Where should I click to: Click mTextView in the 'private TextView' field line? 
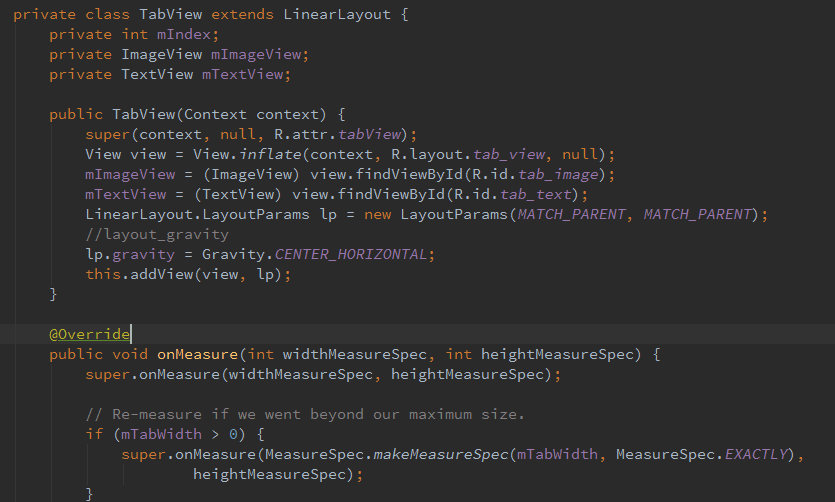point(243,75)
